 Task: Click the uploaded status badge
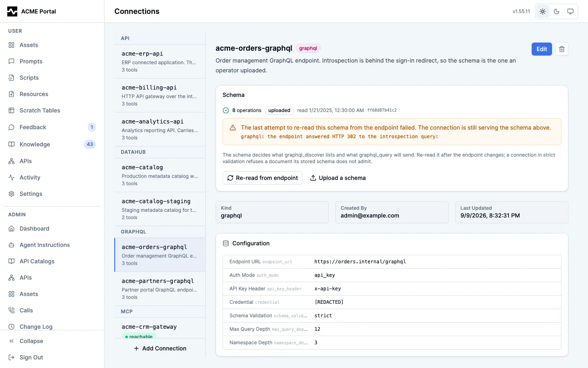[279, 110]
